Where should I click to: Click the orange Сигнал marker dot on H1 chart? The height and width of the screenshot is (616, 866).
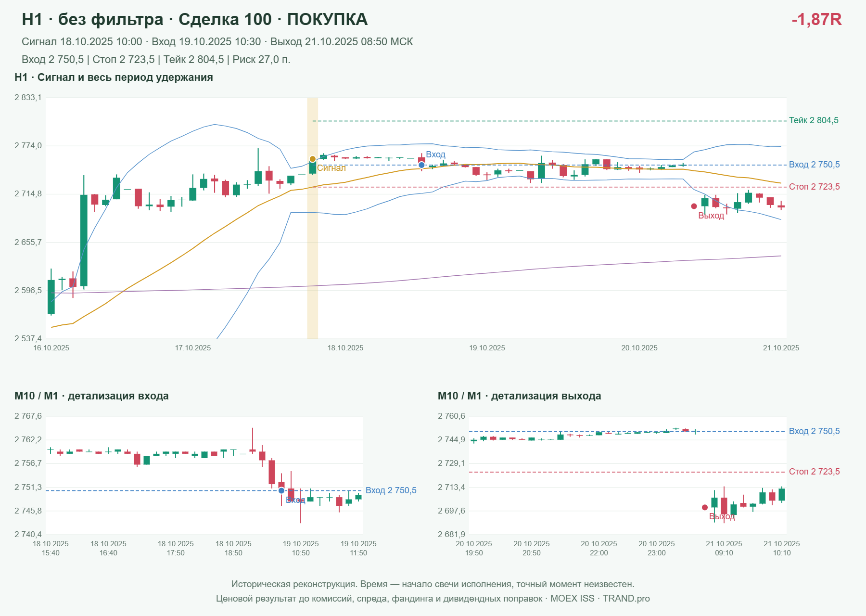coord(313,159)
